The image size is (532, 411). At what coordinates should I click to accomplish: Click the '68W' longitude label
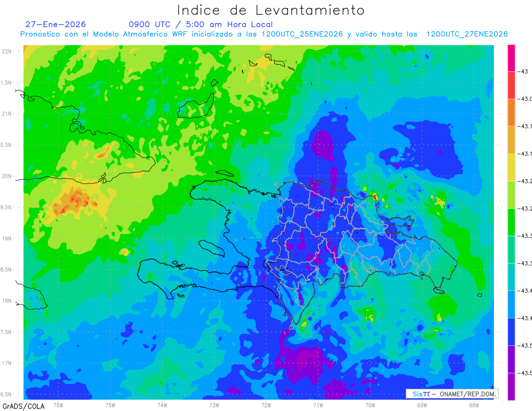click(x=474, y=405)
